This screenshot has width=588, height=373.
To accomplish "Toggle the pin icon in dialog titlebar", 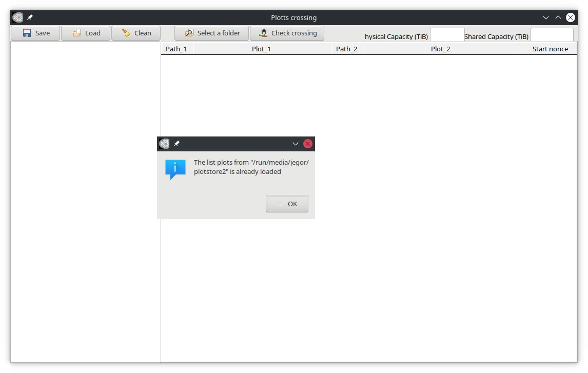I will (177, 144).
